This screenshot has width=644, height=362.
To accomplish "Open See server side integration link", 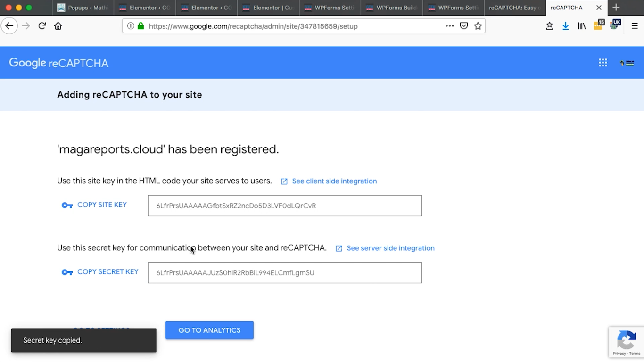I will coord(390,248).
